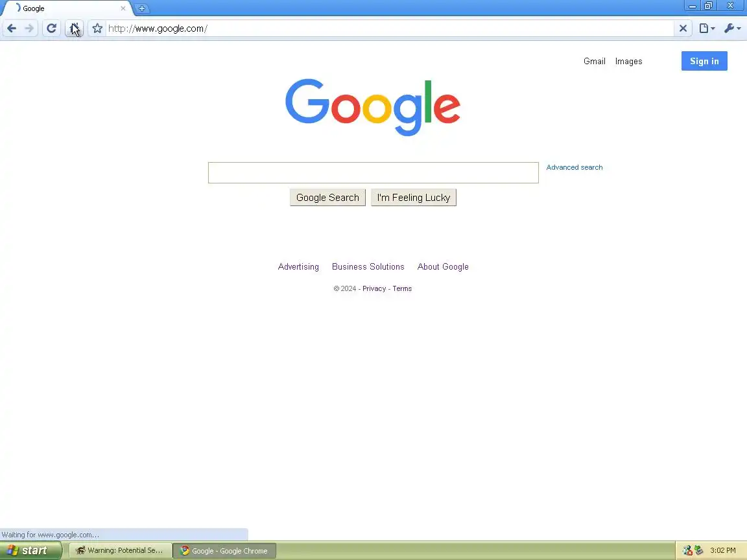Click the Google Search button

[x=327, y=197]
